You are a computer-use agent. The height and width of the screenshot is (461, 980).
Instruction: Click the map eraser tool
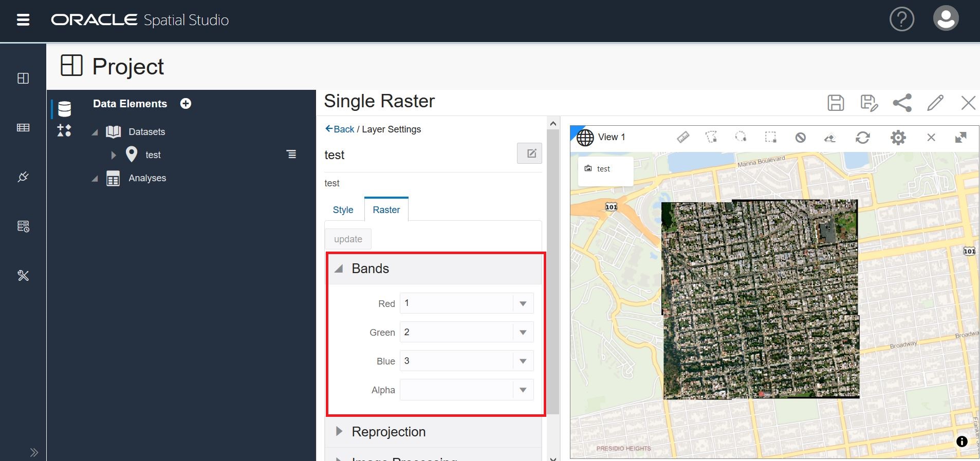pyautogui.click(x=830, y=138)
